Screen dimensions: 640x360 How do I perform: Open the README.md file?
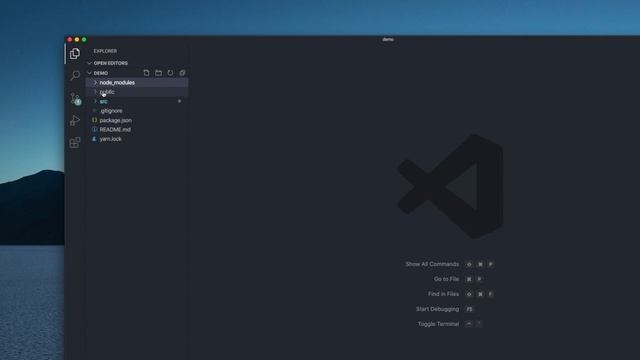point(137,129)
